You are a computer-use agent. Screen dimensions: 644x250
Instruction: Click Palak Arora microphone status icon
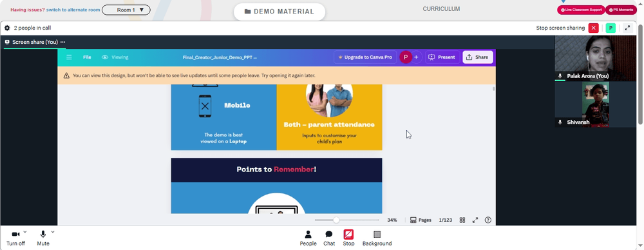click(560, 76)
